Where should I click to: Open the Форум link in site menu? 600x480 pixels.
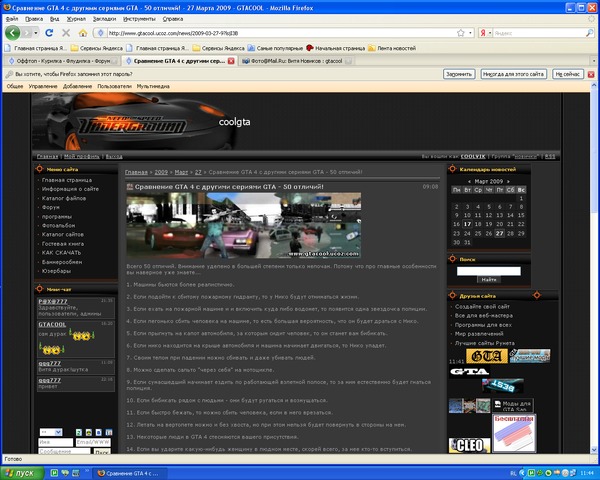51,207
